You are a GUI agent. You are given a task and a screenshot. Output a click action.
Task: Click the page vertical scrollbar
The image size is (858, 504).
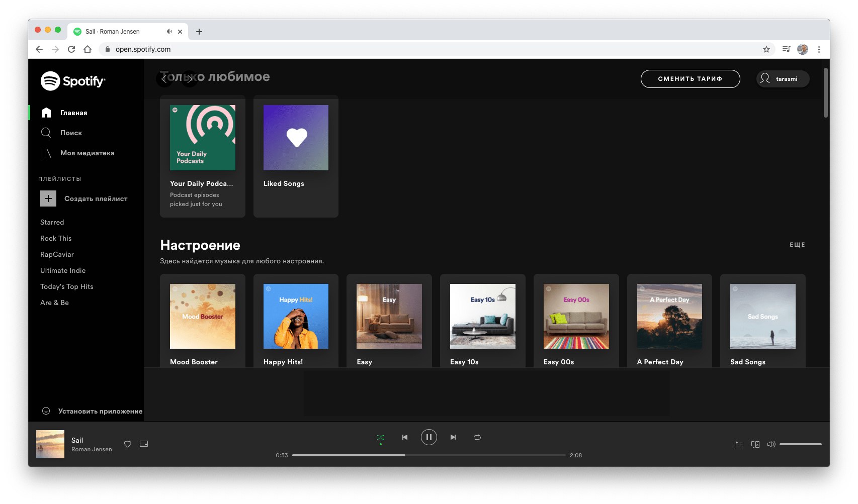[826, 92]
